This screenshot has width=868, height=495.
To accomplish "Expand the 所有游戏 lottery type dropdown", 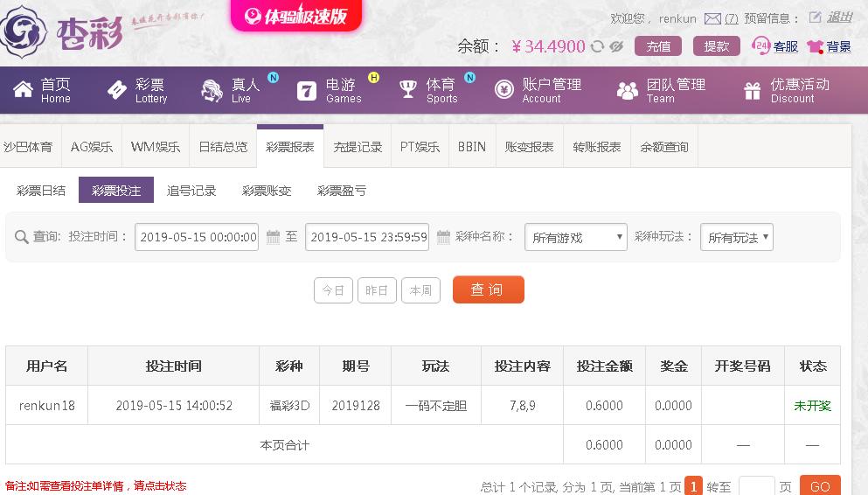I will point(576,237).
